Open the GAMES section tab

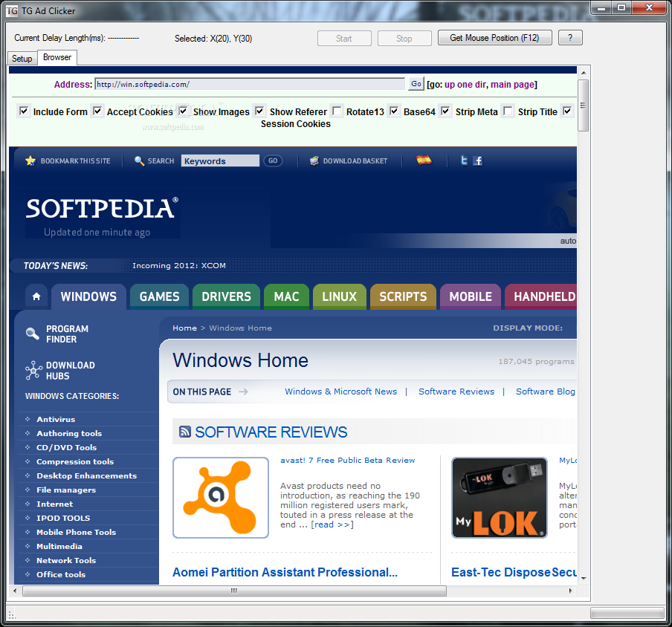click(x=159, y=296)
